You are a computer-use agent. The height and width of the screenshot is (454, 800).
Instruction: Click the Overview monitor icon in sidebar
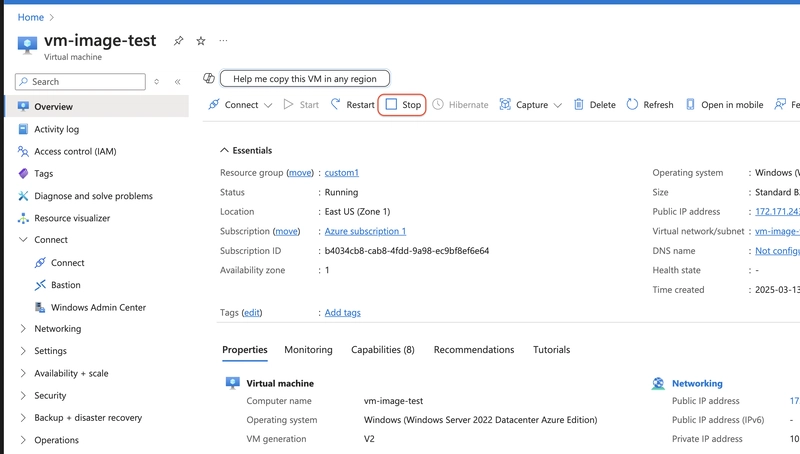(23, 107)
